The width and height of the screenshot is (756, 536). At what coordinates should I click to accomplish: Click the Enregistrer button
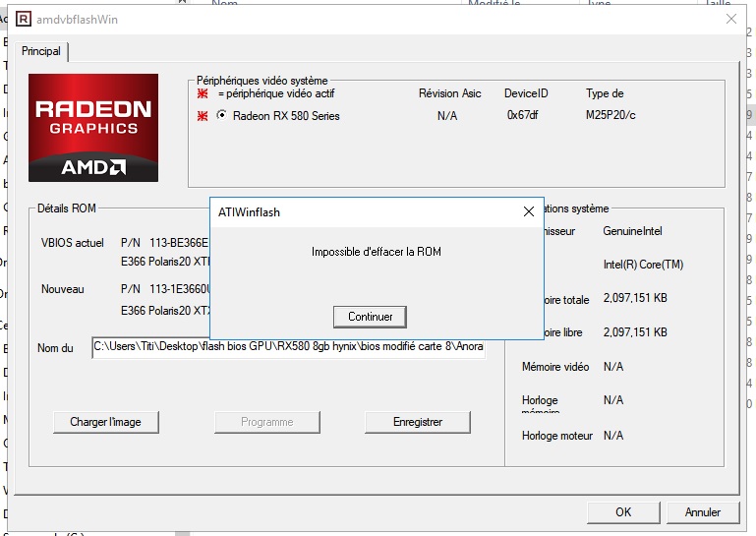coord(418,422)
